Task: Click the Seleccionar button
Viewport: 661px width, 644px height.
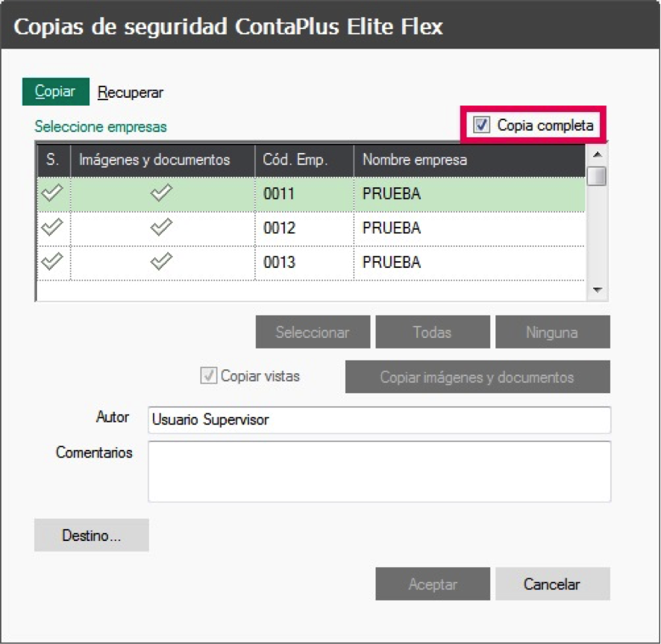Action: (x=313, y=332)
